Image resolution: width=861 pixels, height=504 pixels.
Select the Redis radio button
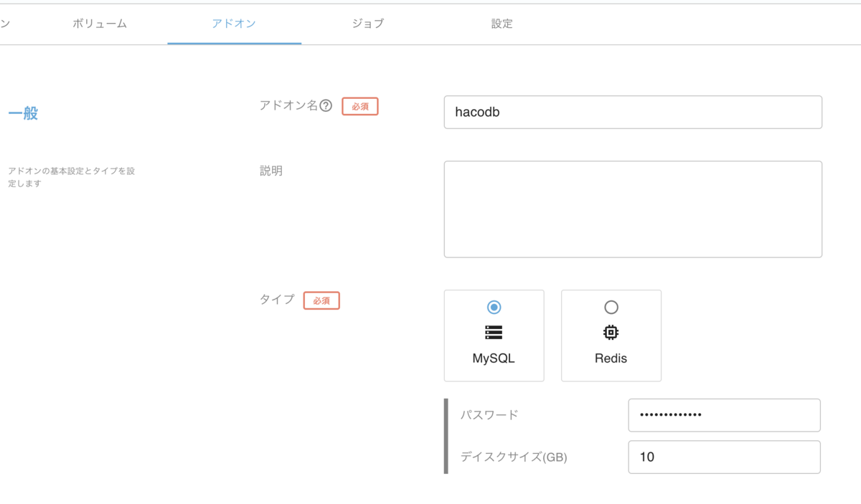pos(611,307)
